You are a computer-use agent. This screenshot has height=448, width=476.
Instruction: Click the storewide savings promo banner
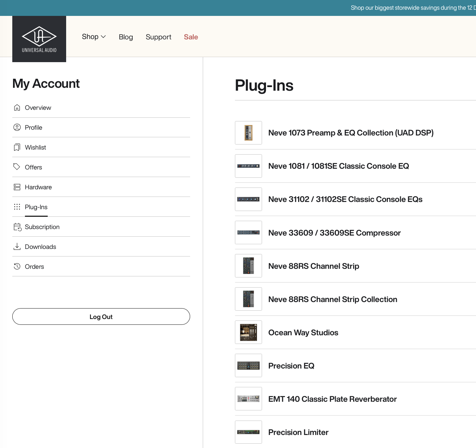412,8
